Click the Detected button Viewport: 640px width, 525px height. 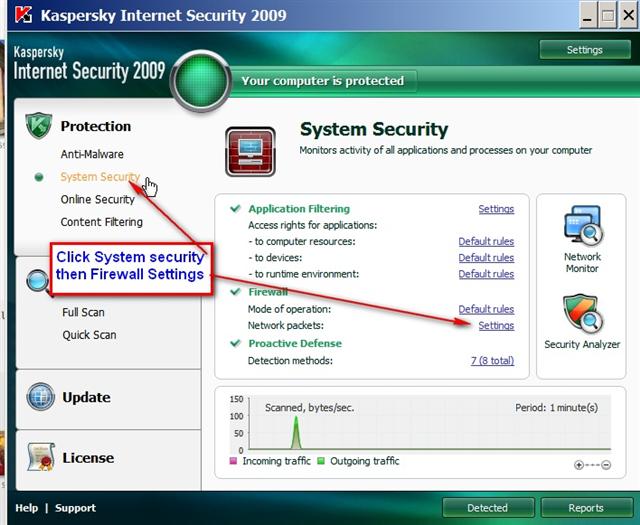point(488,508)
